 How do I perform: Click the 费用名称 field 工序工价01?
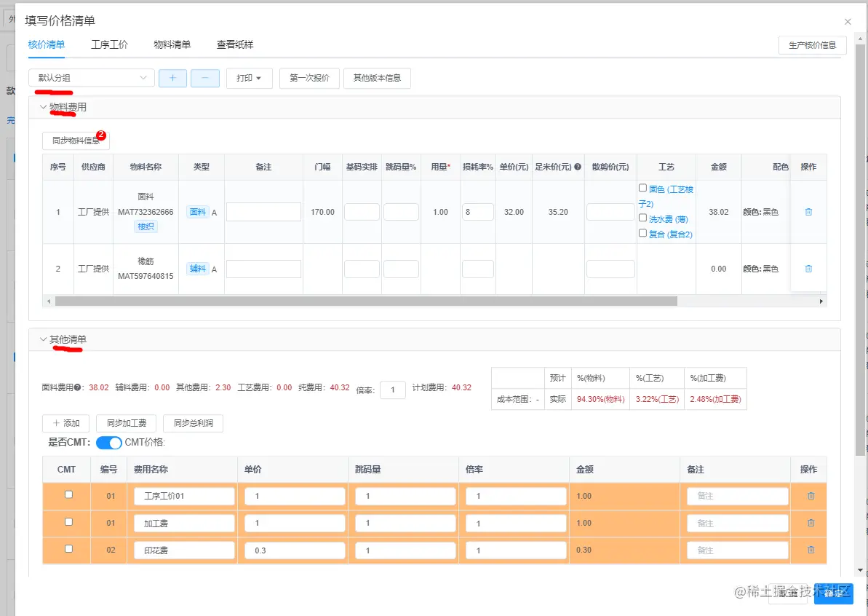click(184, 496)
